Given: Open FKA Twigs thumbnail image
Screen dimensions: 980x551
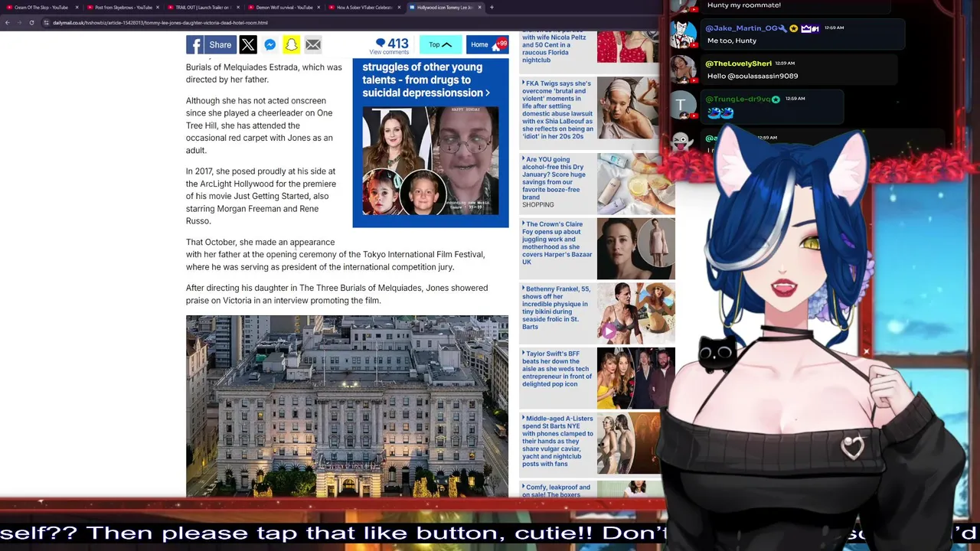Looking at the screenshot, I should tap(636, 108).
